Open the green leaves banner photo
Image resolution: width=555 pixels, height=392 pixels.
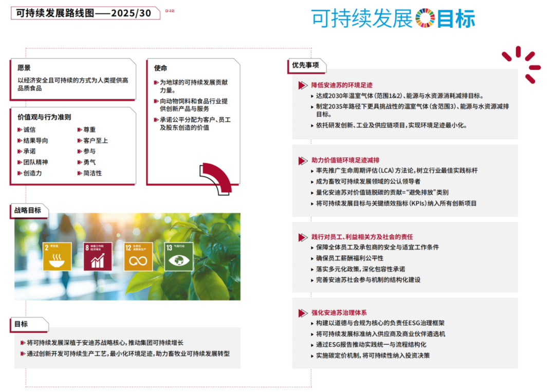pyautogui.click(x=127, y=256)
